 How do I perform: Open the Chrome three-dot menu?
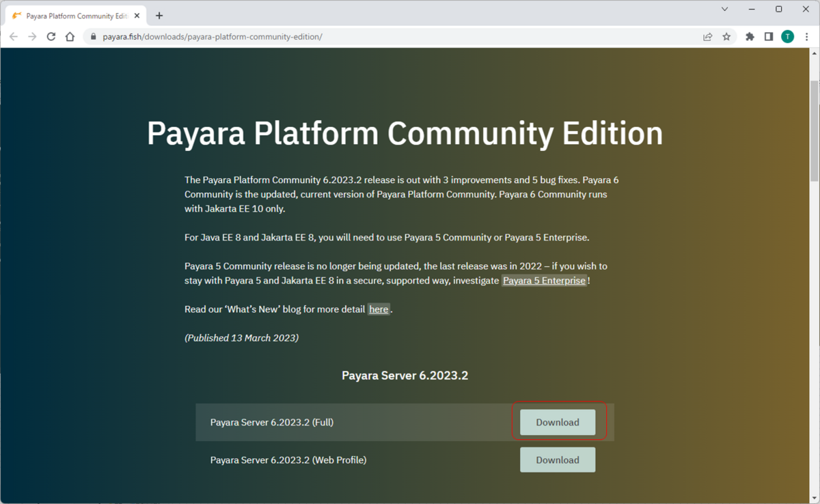coord(807,37)
